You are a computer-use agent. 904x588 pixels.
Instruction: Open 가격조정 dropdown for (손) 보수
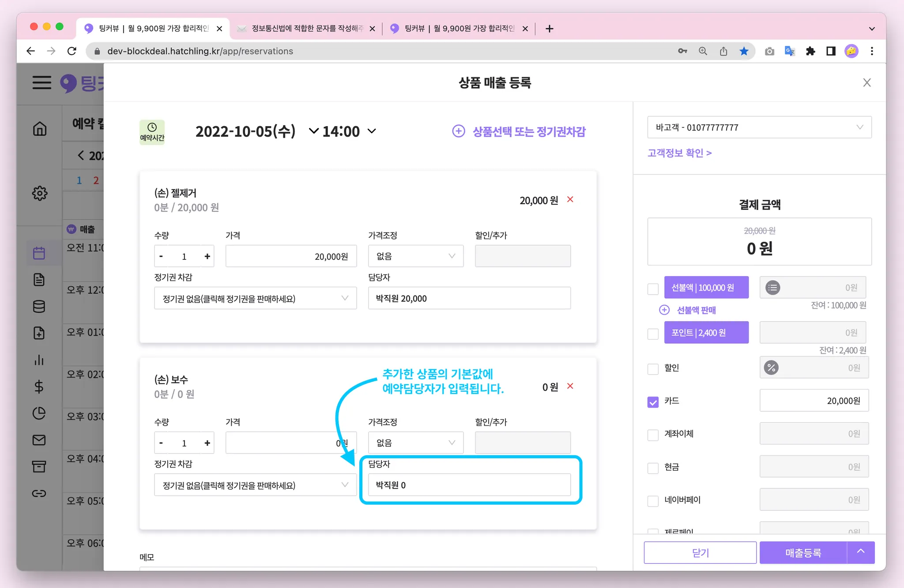(415, 443)
